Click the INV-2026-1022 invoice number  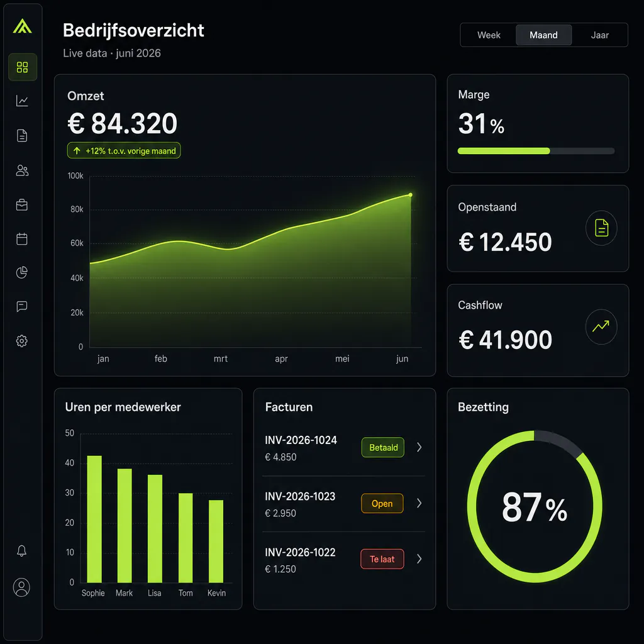(x=300, y=552)
